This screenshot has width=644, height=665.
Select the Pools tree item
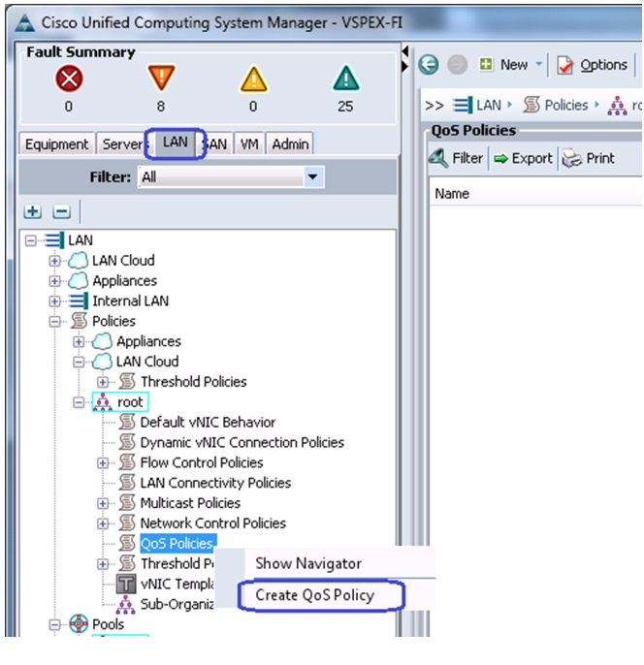109,624
